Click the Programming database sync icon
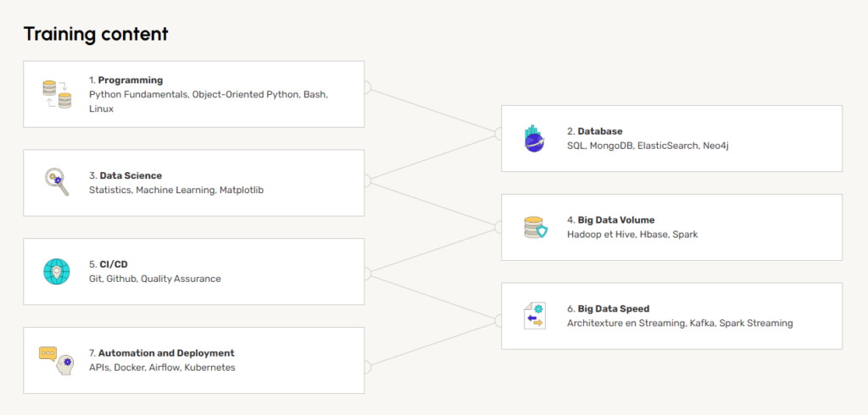Screen dimensions: 868x415 click(57, 94)
